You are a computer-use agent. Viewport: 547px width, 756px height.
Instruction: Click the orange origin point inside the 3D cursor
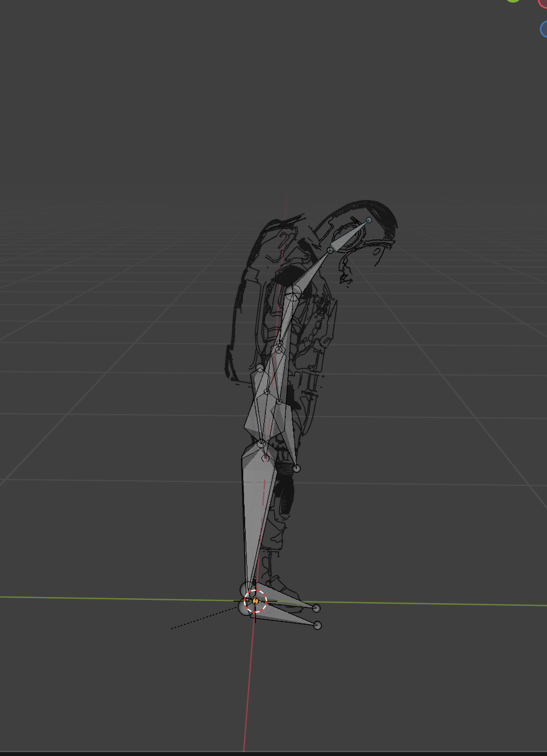point(255,600)
